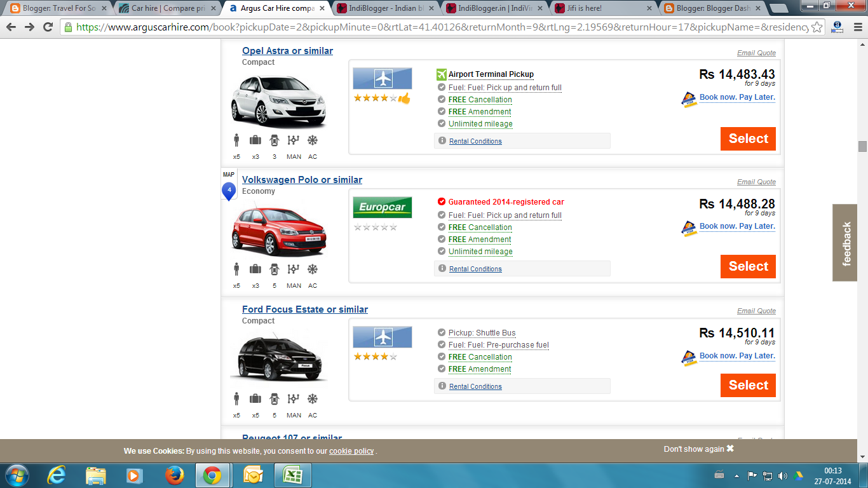Open Rental Conditions for Ford Focus Estate
The image size is (868, 488).
[x=475, y=386]
